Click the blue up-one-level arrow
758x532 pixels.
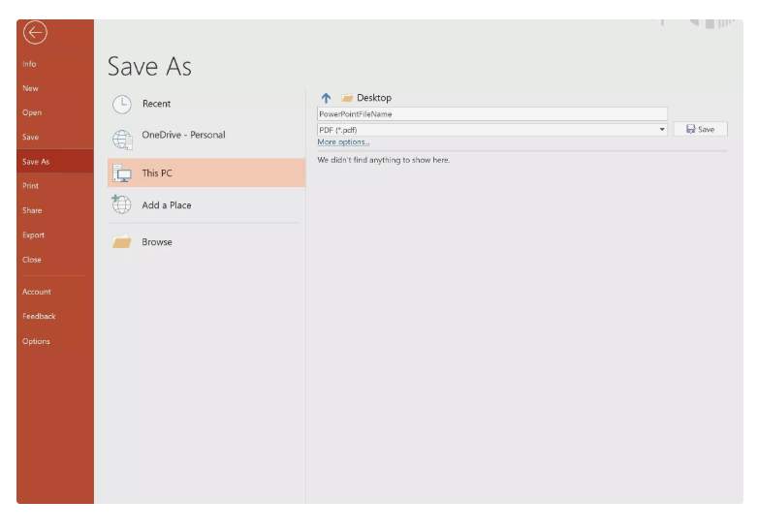[326, 98]
